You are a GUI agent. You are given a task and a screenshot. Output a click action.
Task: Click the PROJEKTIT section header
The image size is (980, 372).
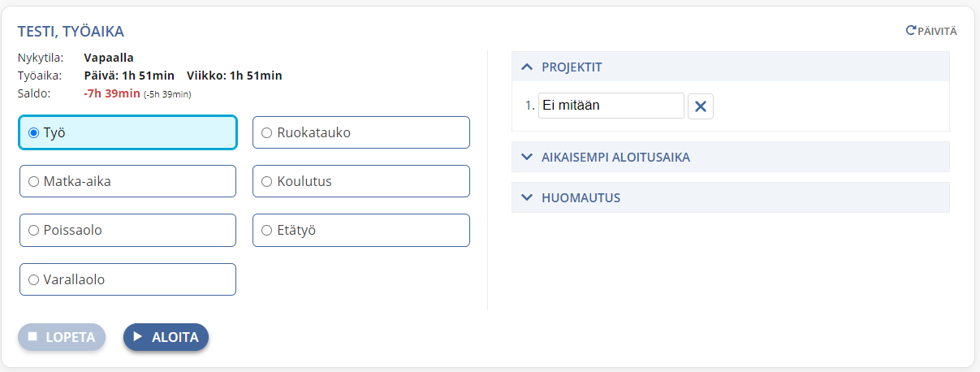[x=731, y=67]
